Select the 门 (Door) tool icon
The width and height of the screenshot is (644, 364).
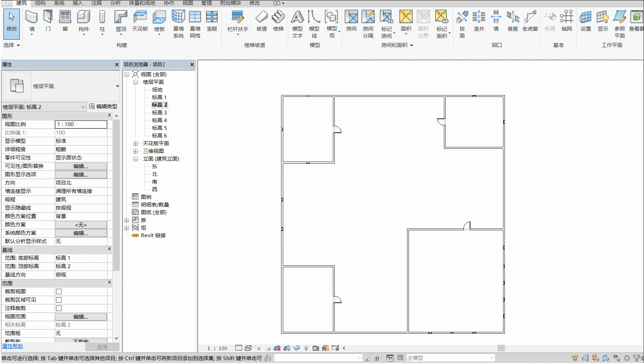(x=48, y=17)
